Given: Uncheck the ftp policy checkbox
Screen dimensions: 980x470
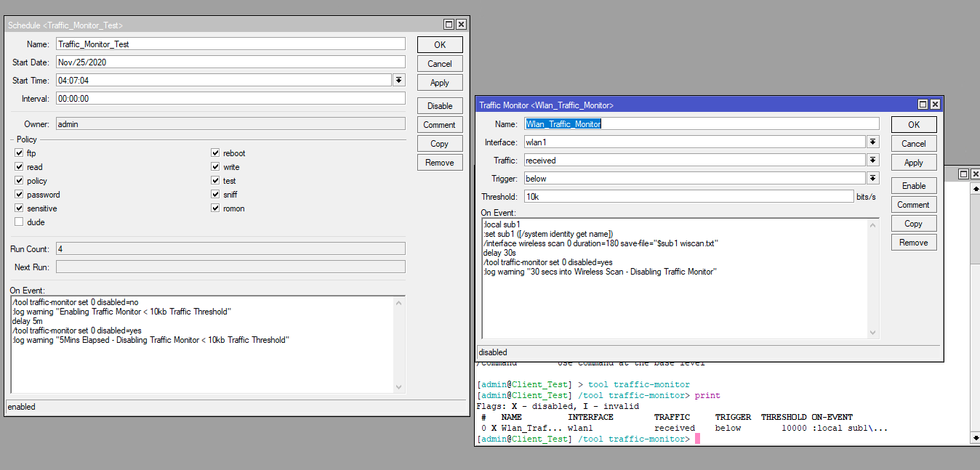Looking at the screenshot, I should (x=18, y=153).
